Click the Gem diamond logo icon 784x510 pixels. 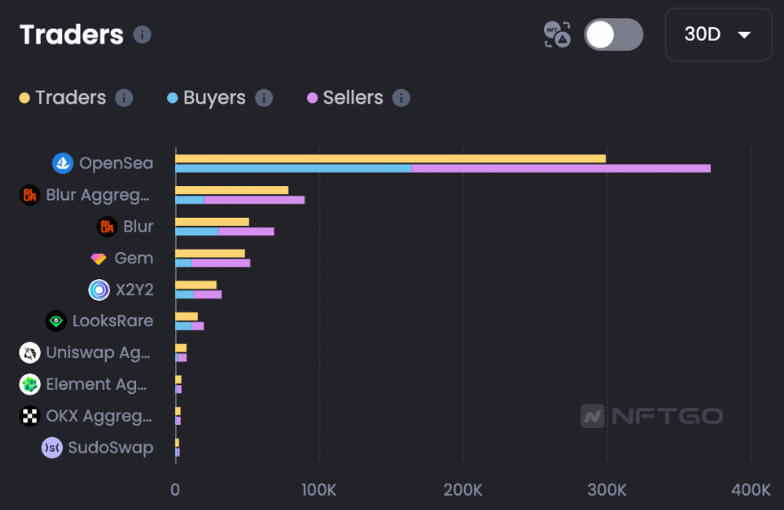click(98, 258)
